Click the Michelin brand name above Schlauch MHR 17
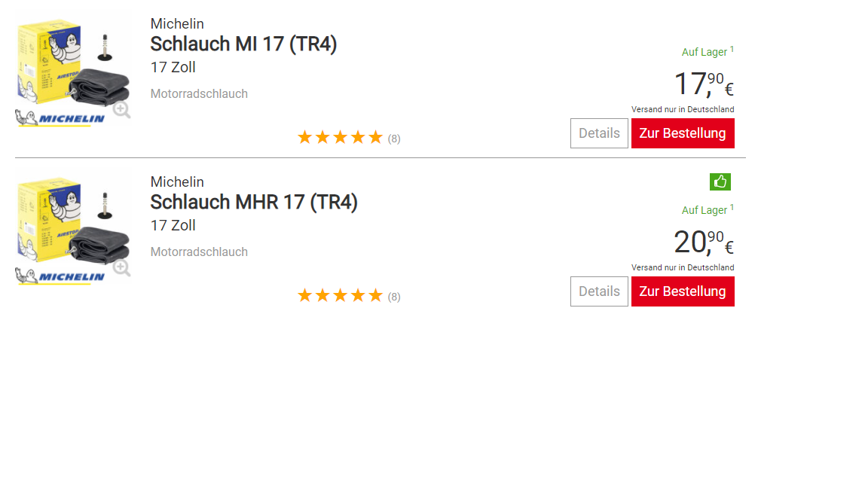Image resolution: width=868 pixels, height=488 pixels. tap(177, 181)
